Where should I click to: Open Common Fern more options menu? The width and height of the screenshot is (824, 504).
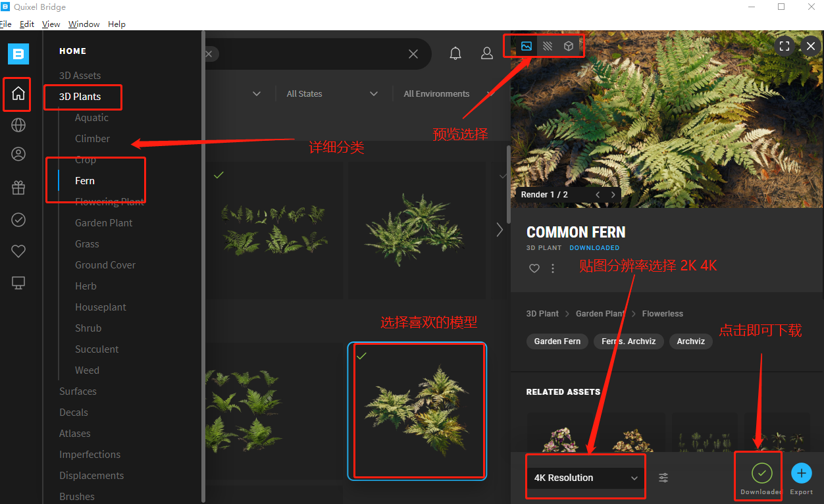click(x=553, y=268)
